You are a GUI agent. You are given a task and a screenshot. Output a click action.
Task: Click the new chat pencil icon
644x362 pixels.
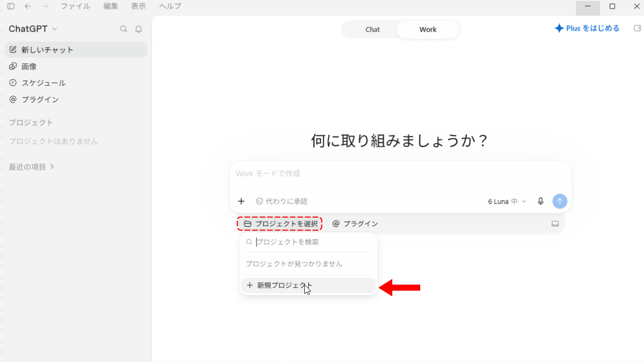coord(13,50)
